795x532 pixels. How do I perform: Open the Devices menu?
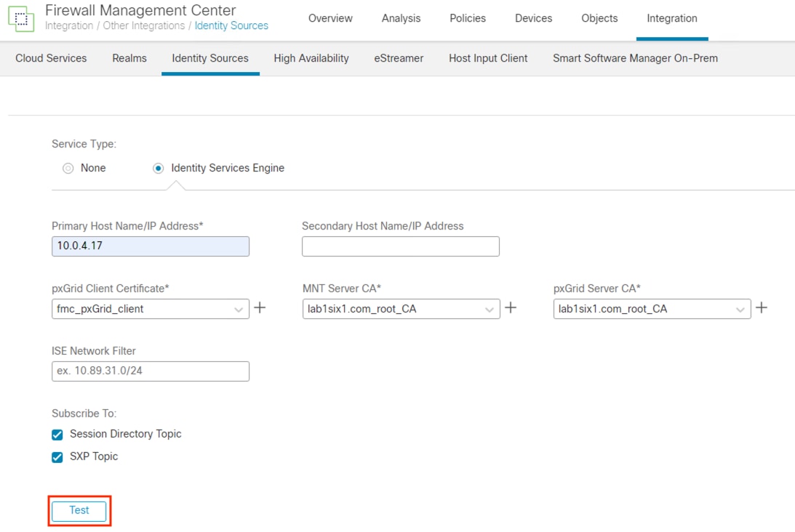pyautogui.click(x=533, y=18)
